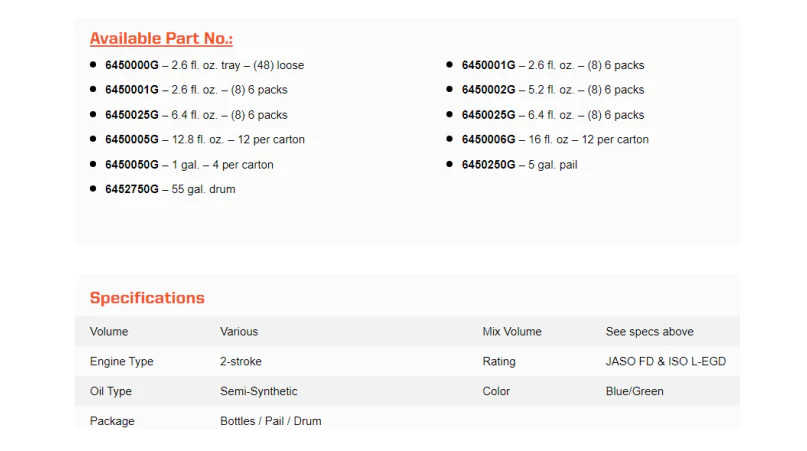Select part 6450002G 5.2 fl. oz. entry
Viewport: 807px width, 451px height.
[x=553, y=90]
